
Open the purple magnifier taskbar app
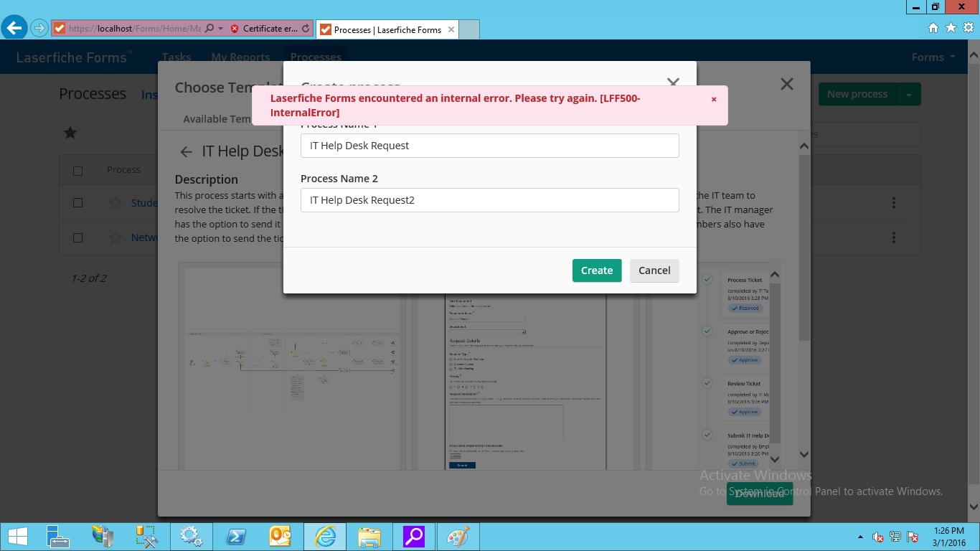(x=414, y=537)
